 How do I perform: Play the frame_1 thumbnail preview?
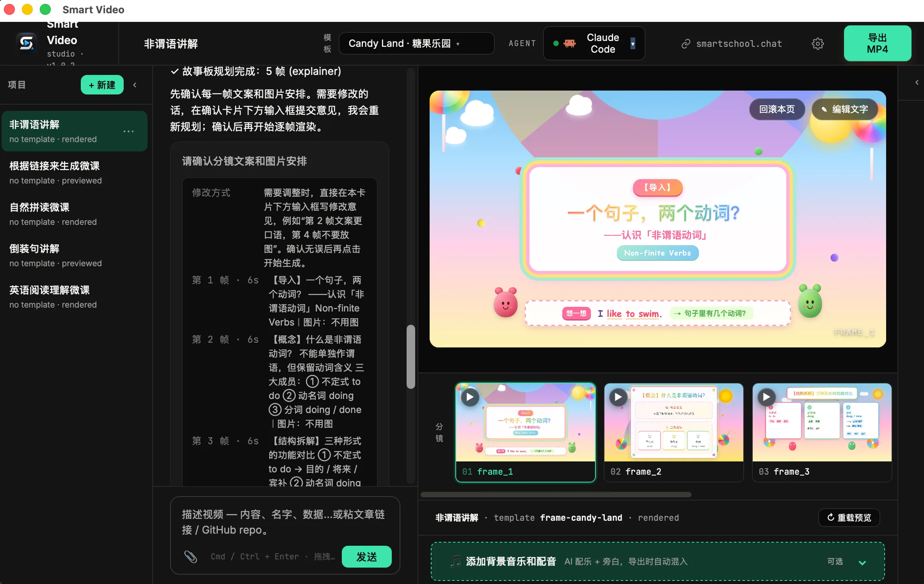470,397
